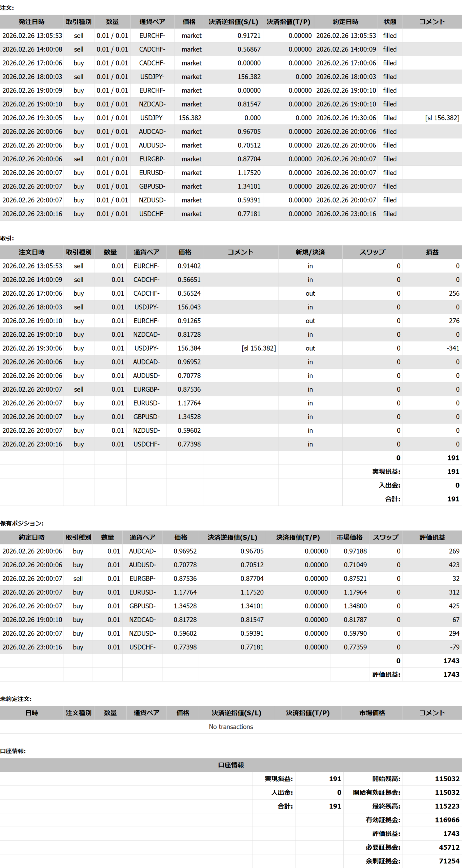Select the "No transactions" text row
This screenshot has height=868, width=462.
pos(230,727)
